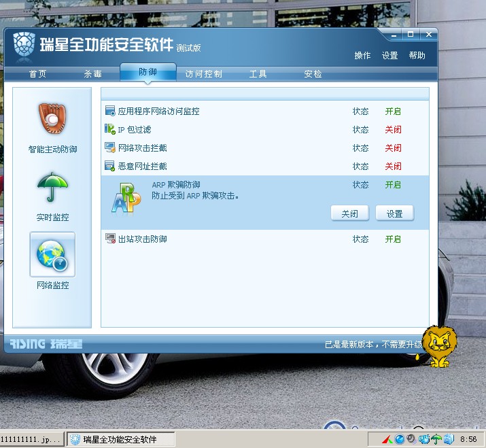Switch to the 杀毒 tab
This screenshot has height=448, width=486.
pyautogui.click(x=92, y=74)
